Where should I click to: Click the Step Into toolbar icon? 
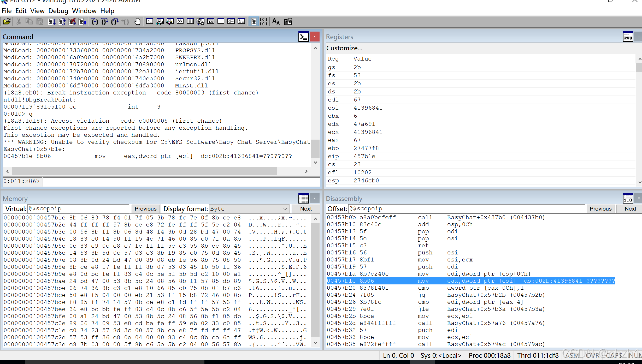coord(95,21)
